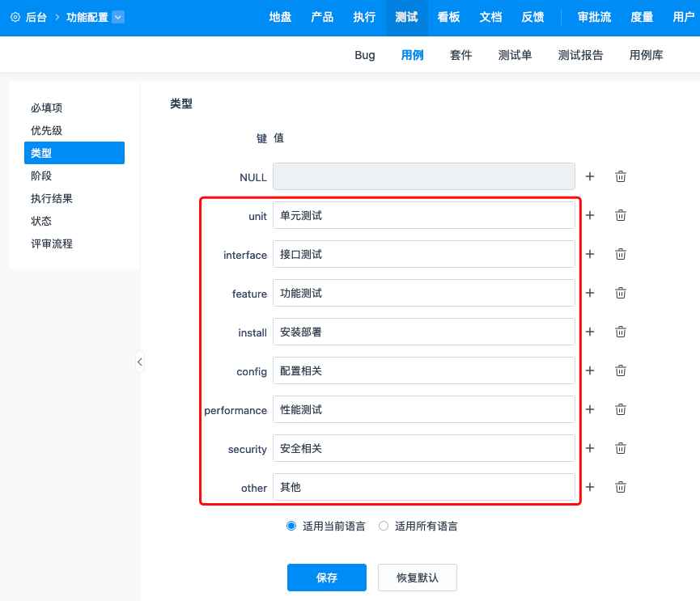
Task: Click the config value field 配置相关
Action: tap(423, 370)
